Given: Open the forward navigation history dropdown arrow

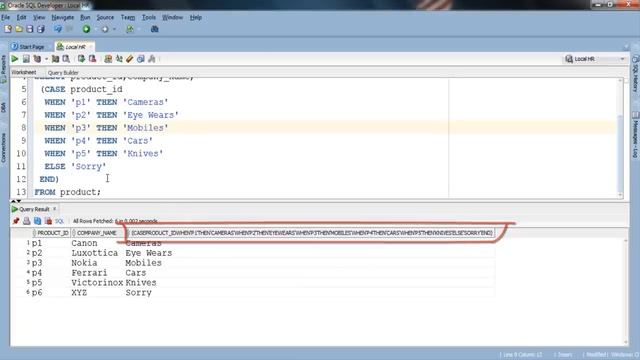Looking at the screenshot, I should [114, 29].
